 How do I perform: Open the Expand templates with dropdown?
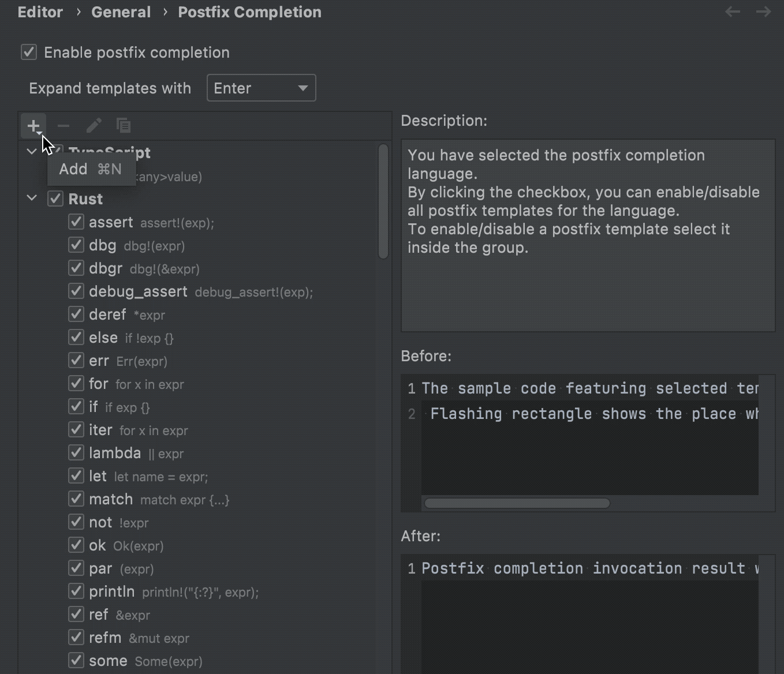click(261, 88)
